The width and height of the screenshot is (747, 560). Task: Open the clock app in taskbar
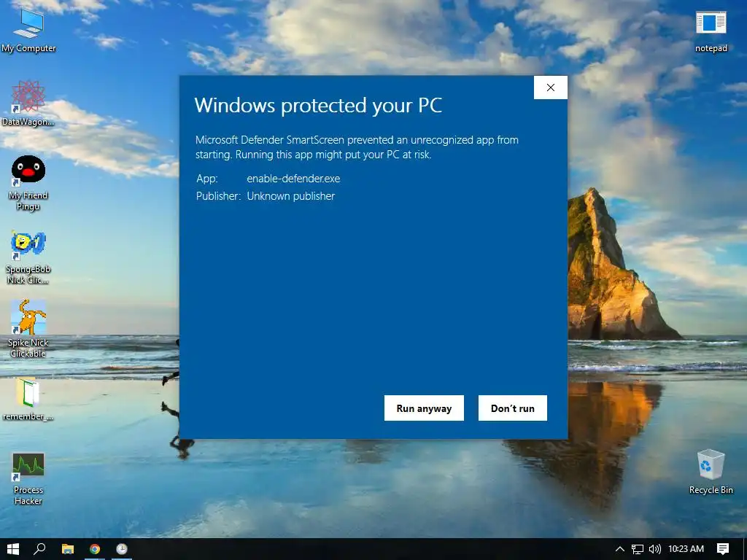click(x=122, y=549)
